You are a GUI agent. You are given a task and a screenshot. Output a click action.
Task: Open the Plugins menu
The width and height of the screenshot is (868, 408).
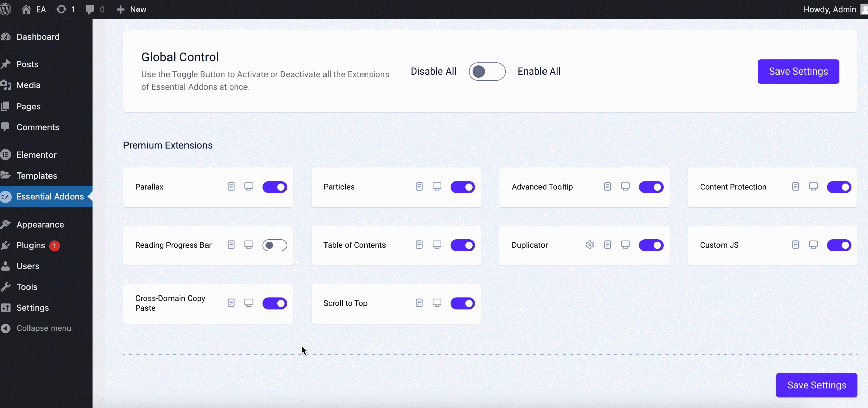click(x=46, y=245)
